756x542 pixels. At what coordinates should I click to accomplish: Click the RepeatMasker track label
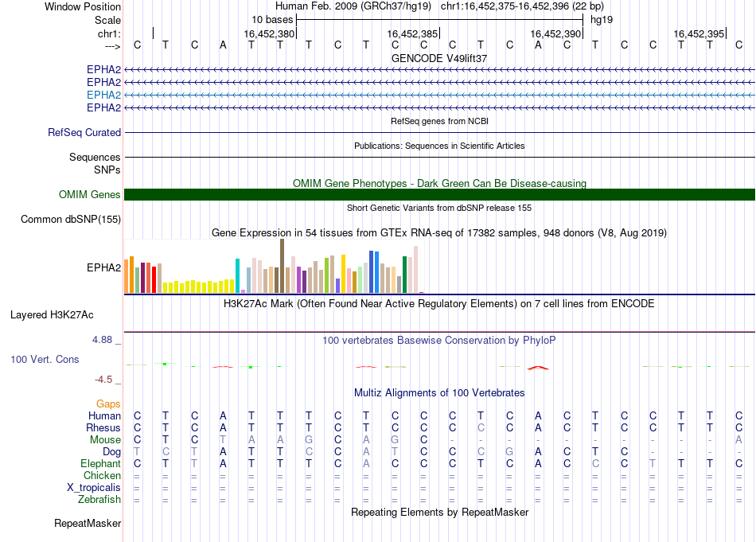(88, 524)
